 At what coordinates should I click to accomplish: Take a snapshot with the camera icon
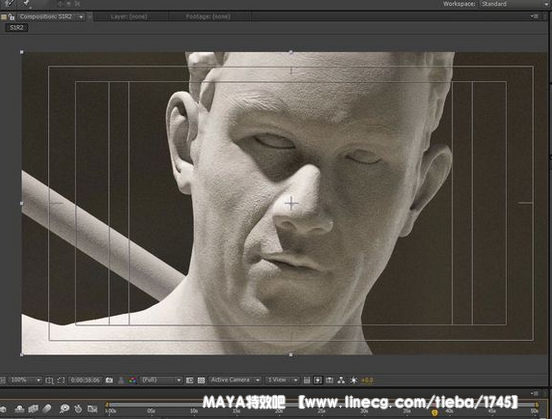[x=109, y=380]
